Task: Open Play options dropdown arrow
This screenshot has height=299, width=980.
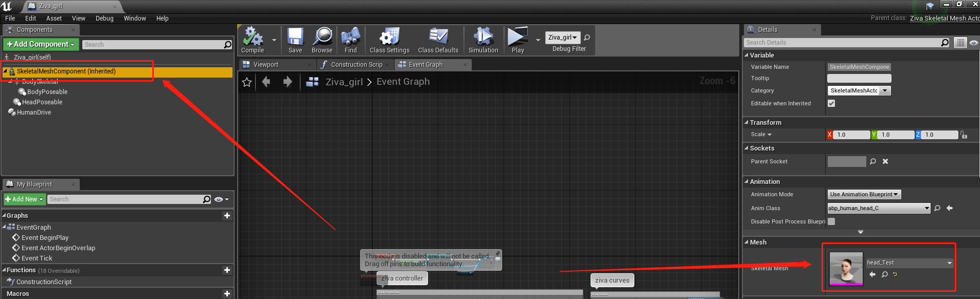Action: click(x=538, y=40)
